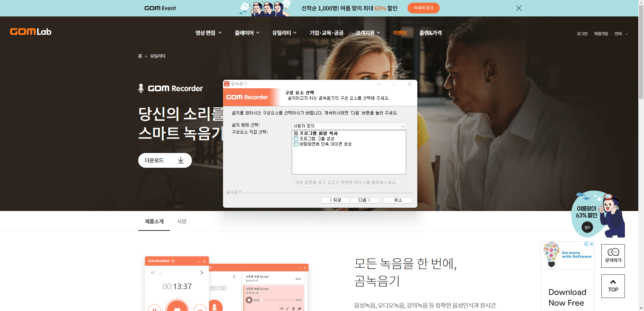Screen dimensions: 644x311
Task: Click the mascot characters image in top banner
Action: coord(265,8)
